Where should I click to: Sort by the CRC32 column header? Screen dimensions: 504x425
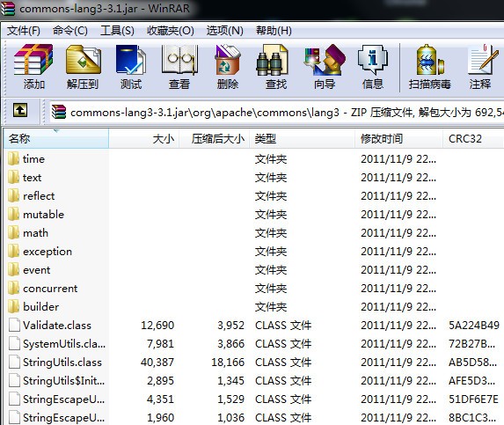tap(473, 138)
